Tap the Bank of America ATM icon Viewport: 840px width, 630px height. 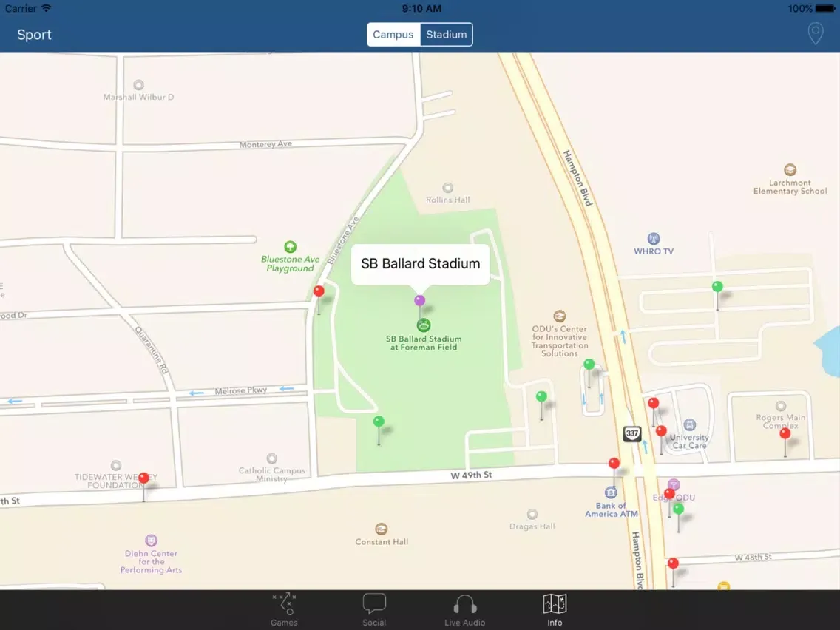click(612, 492)
